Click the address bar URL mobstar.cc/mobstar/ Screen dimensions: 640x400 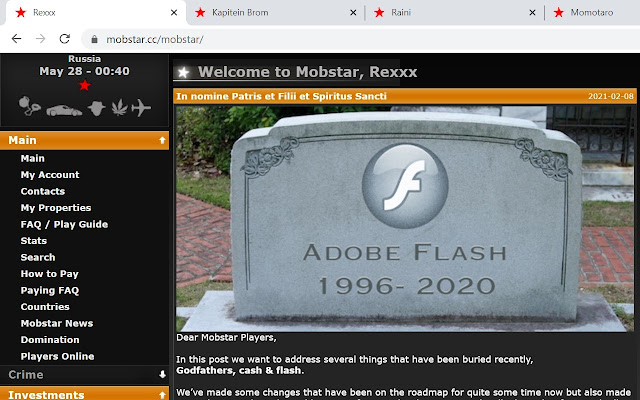click(155, 39)
